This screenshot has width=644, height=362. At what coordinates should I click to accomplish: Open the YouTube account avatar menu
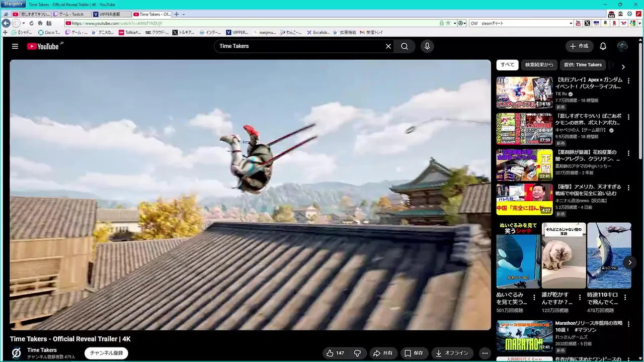[622, 46]
